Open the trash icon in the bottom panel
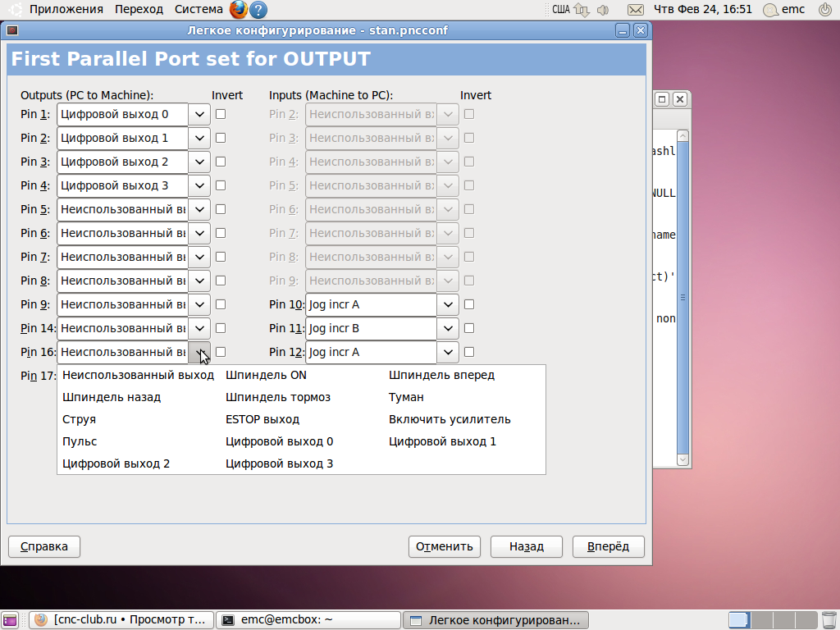 pos(829,620)
